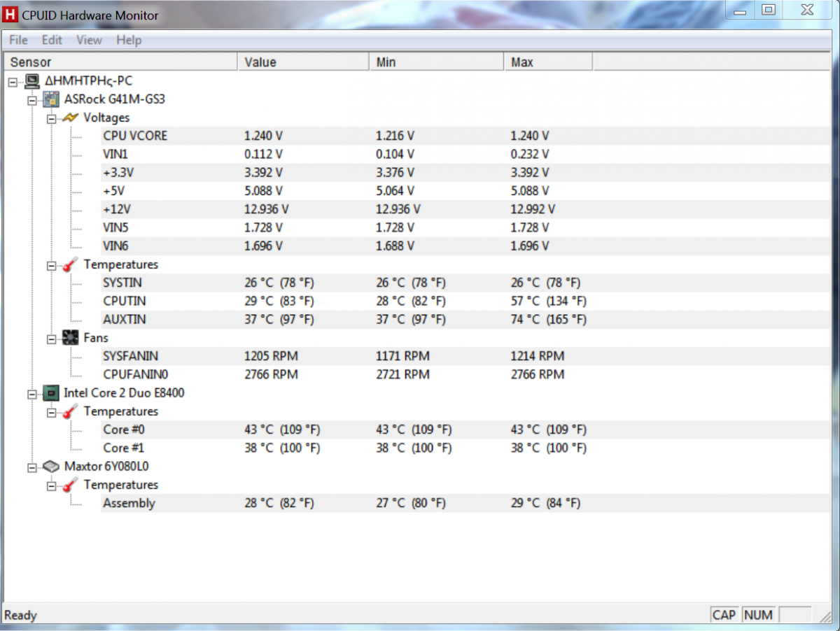Click the 57 °C (134 °F) CPUTIN max
Image resolution: width=840 pixels, height=631 pixels.
click(548, 302)
